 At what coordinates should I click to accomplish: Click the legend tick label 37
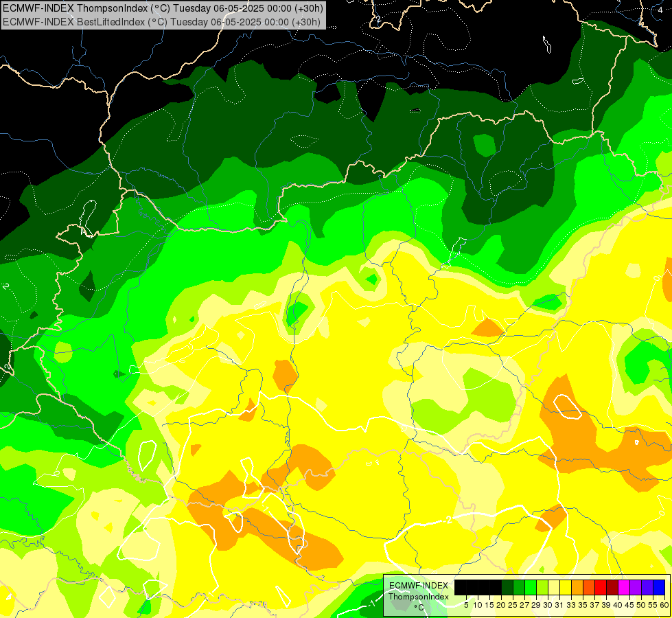[594, 605]
